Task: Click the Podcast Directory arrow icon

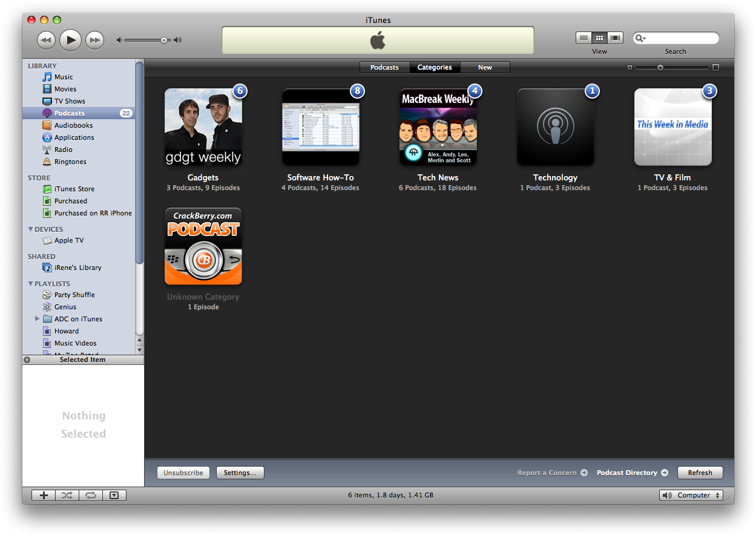Action: click(665, 473)
